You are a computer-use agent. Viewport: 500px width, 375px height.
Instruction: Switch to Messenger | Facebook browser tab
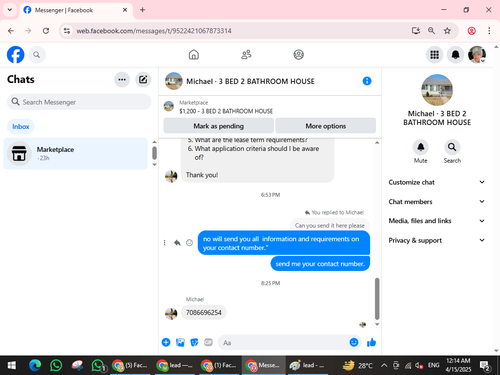(x=76, y=10)
